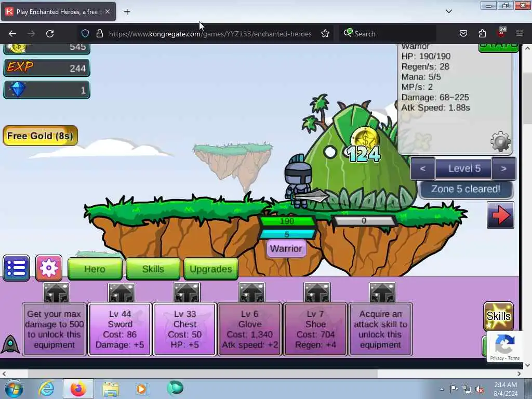Bookmark page with the star icon

325,34
